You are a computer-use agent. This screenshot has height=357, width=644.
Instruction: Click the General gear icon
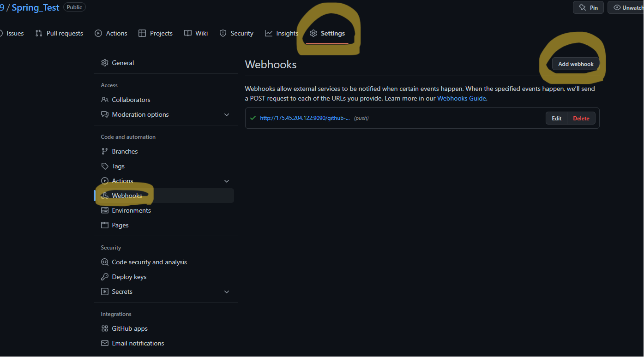[x=105, y=63]
